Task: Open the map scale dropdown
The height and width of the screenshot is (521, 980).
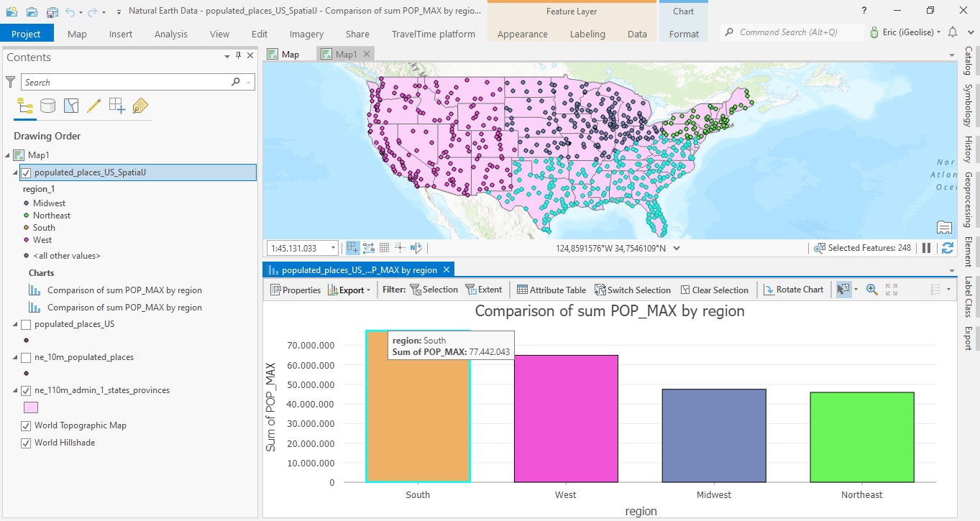Action: 333,246
